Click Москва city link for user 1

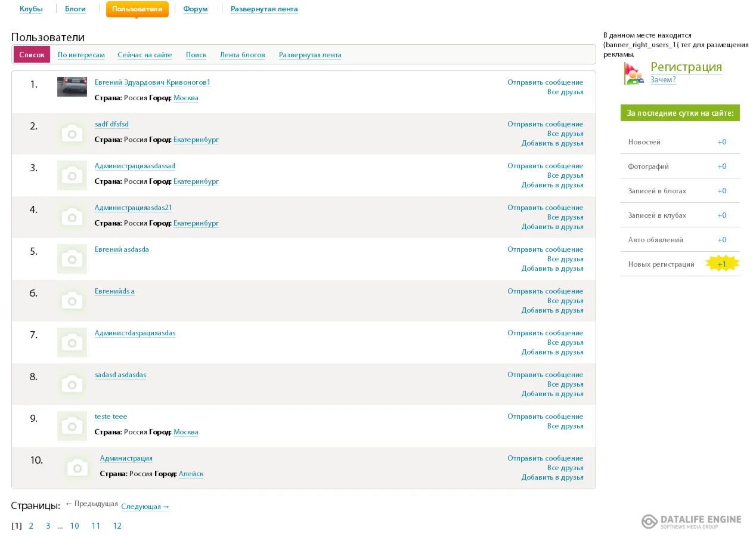tap(186, 98)
